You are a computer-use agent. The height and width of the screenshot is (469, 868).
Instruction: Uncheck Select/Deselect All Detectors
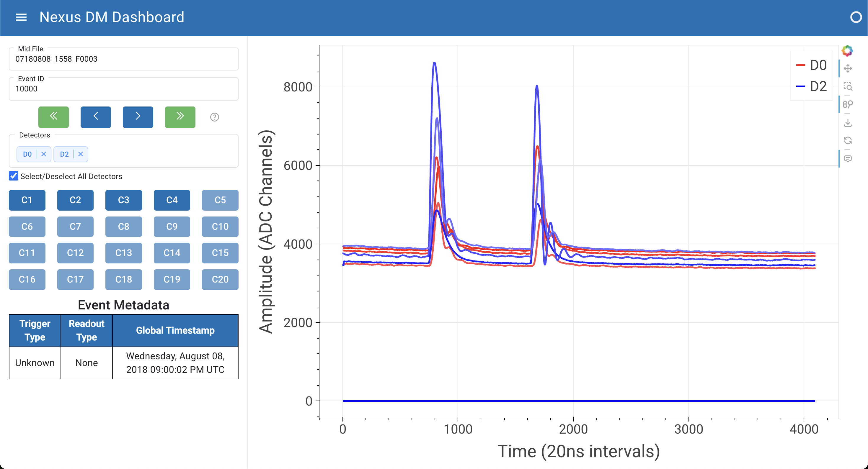tap(13, 176)
